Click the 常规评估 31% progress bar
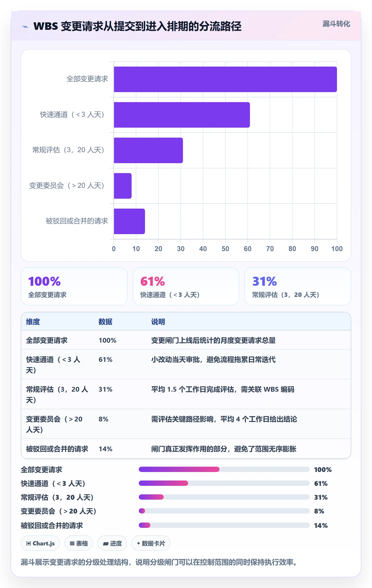372x588 pixels. click(x=224, y=497)
